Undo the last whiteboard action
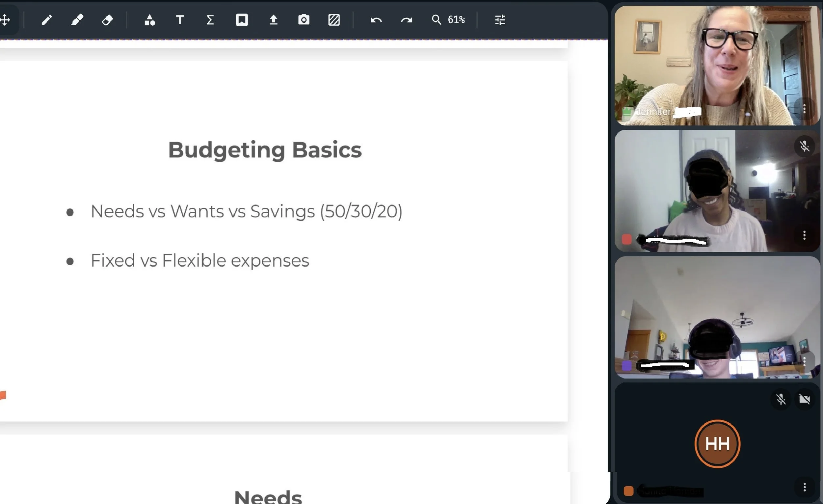Screen dimensions: 823x504 coord(376,20)
